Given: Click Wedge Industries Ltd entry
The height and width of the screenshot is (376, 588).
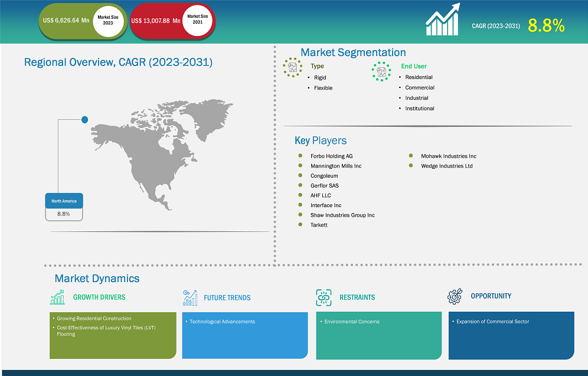Looking at the screenshot, I should point(447,166).
